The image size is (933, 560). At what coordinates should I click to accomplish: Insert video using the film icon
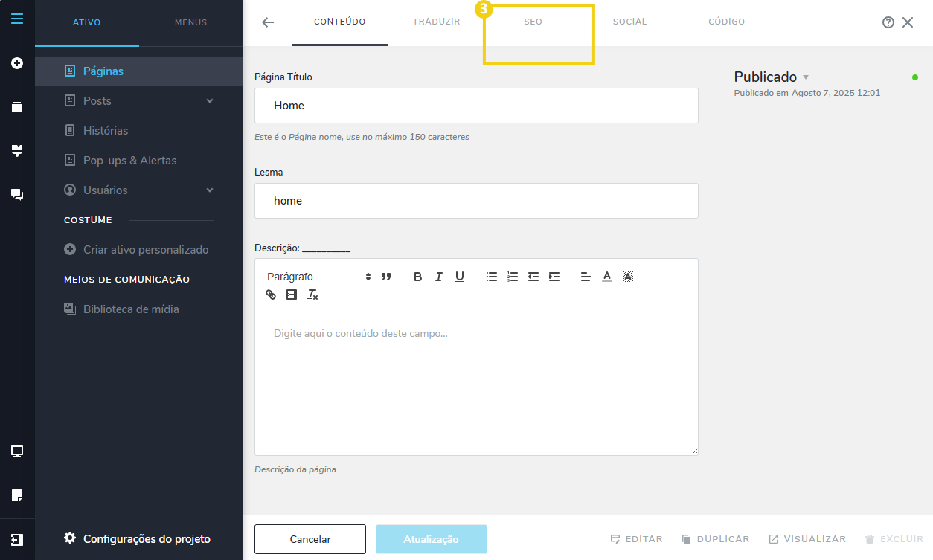coord(292,295)
